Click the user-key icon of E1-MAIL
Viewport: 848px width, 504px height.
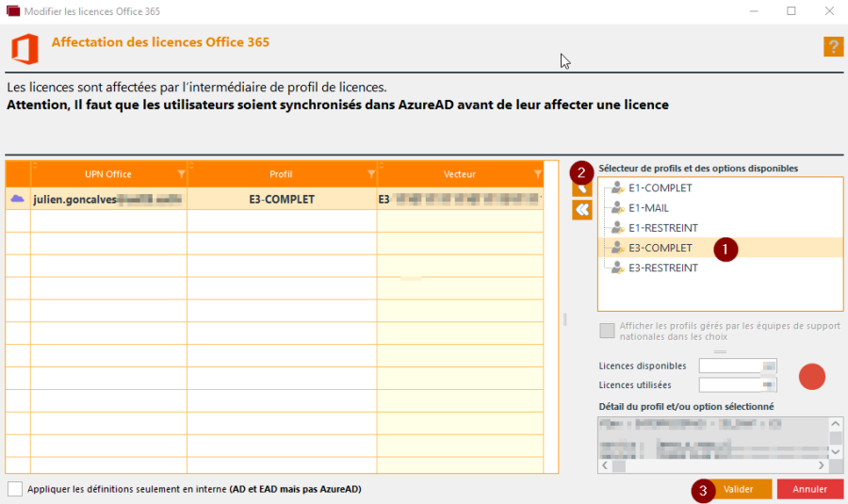pyautogui.click(x=617, y=207)
